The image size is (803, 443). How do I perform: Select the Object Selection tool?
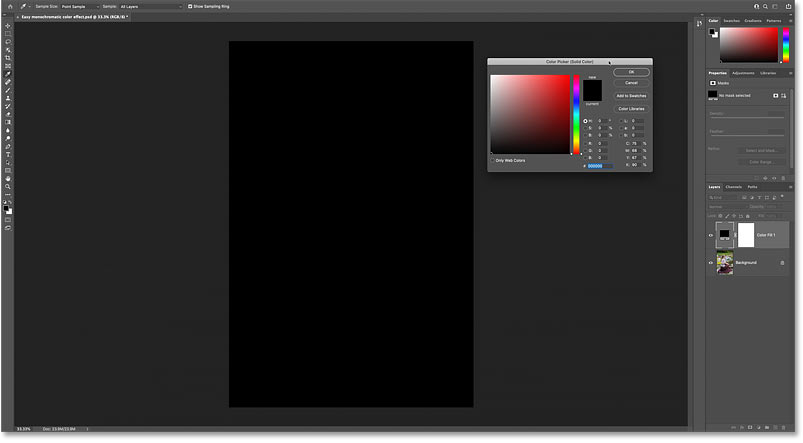click(x=8, y=50)
